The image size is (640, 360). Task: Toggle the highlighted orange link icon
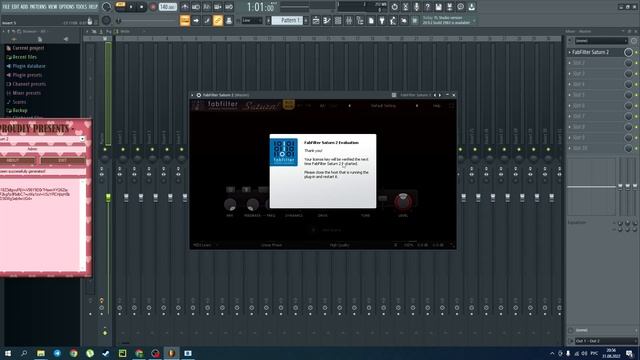(218, 20)
